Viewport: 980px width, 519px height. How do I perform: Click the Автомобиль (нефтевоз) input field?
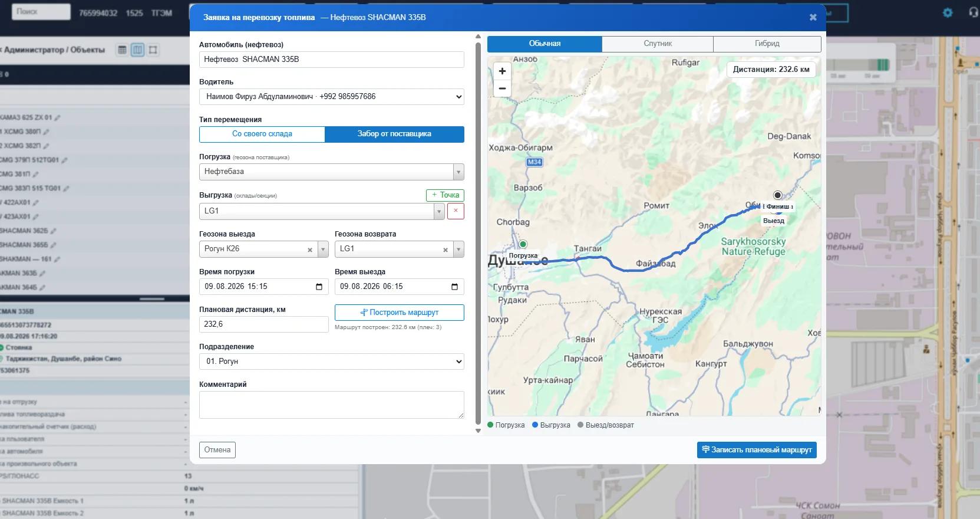[x=332, y=60]
